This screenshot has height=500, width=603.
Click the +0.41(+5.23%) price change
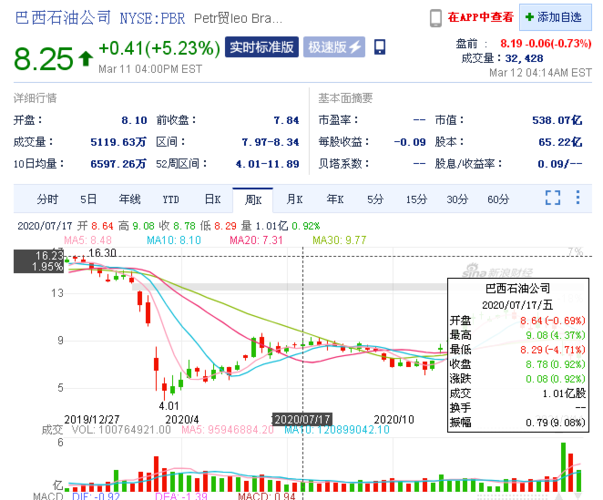(159, 49)
